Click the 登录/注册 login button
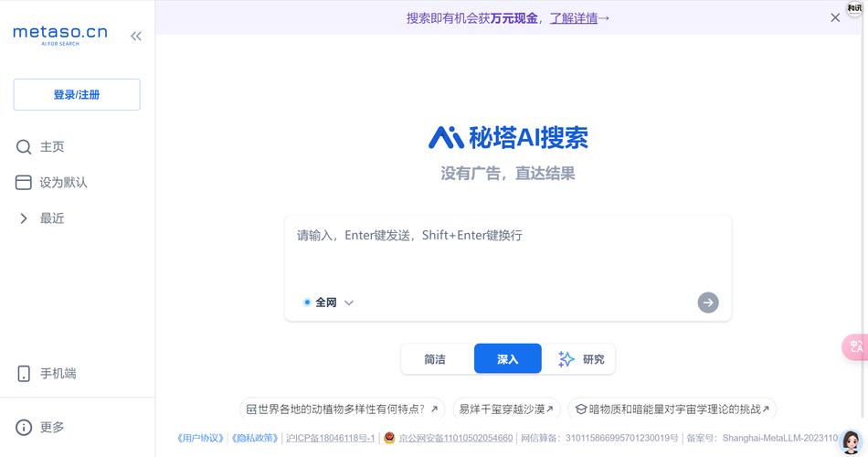The image size is (868, 457). (x=77, y=95)
